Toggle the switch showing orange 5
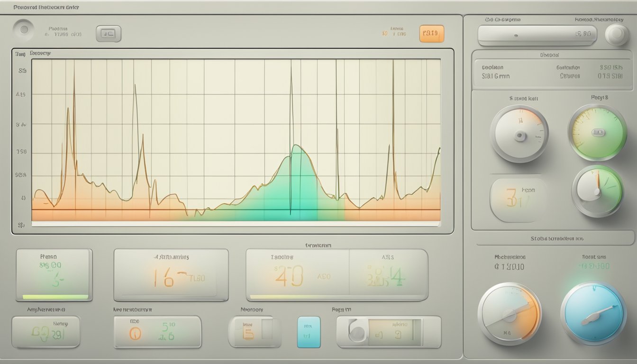The width and height of the screenshot is (637, 364). [x=255, y=332]
